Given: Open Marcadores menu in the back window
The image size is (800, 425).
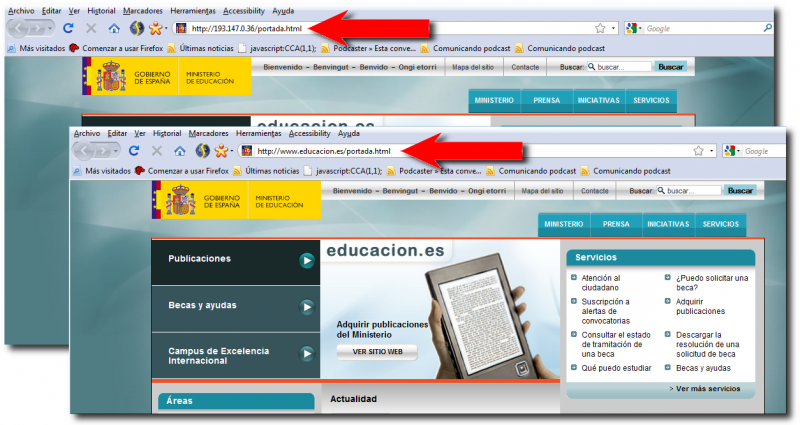Looking at the screenshot, I should point(145,10).
